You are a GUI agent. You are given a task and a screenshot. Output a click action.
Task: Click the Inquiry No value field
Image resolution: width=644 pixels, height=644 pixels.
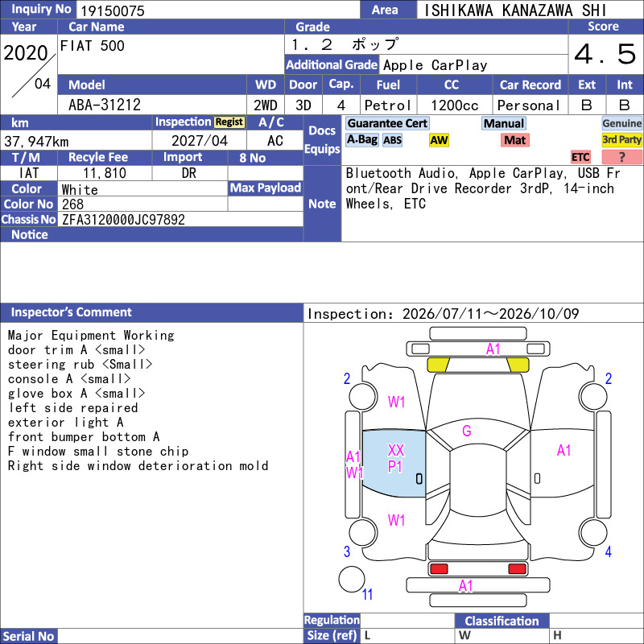tap(217, 10)
